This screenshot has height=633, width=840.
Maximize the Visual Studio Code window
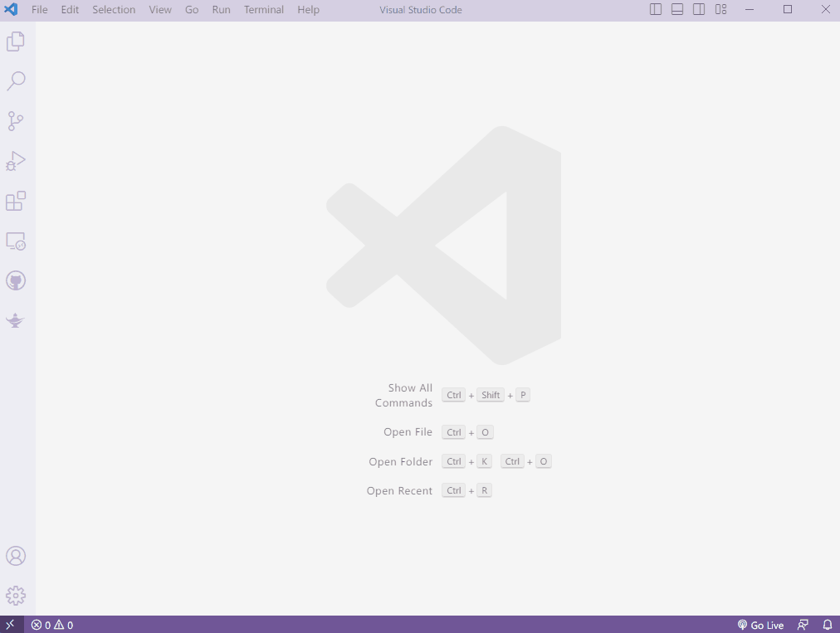pos(788,9)
